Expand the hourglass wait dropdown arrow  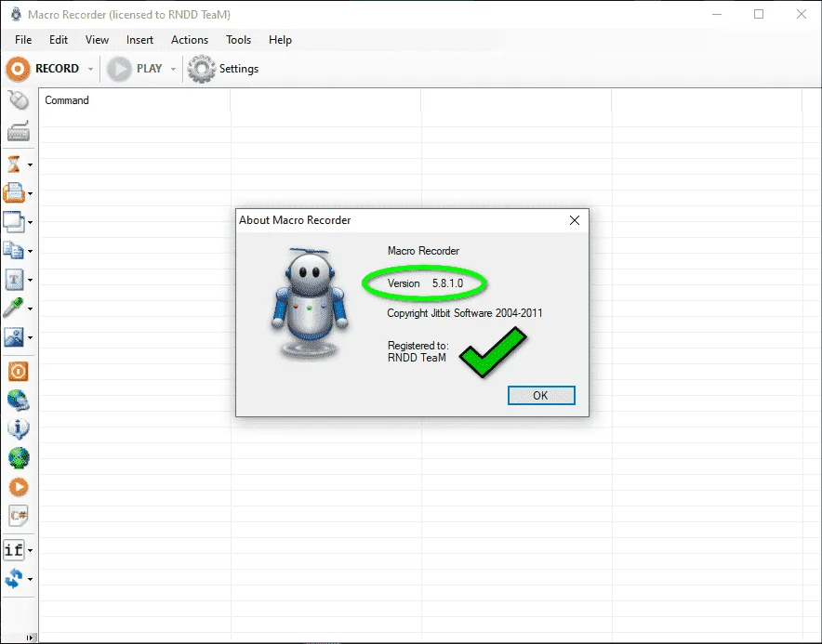pos(30,165)
